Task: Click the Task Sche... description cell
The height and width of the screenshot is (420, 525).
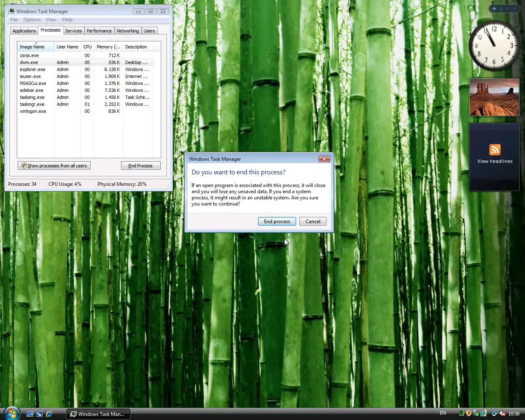Action: coord(137,97)
